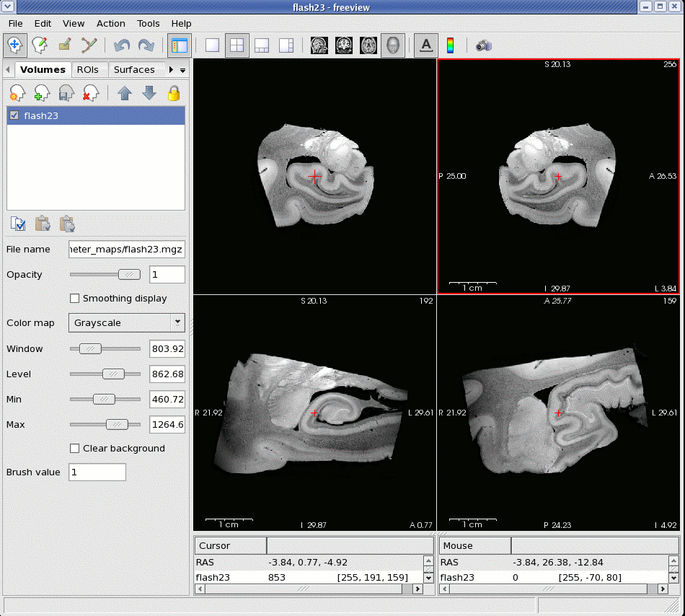
Task: Enable Clear background checkbox
Action: [x=74, y=449]
